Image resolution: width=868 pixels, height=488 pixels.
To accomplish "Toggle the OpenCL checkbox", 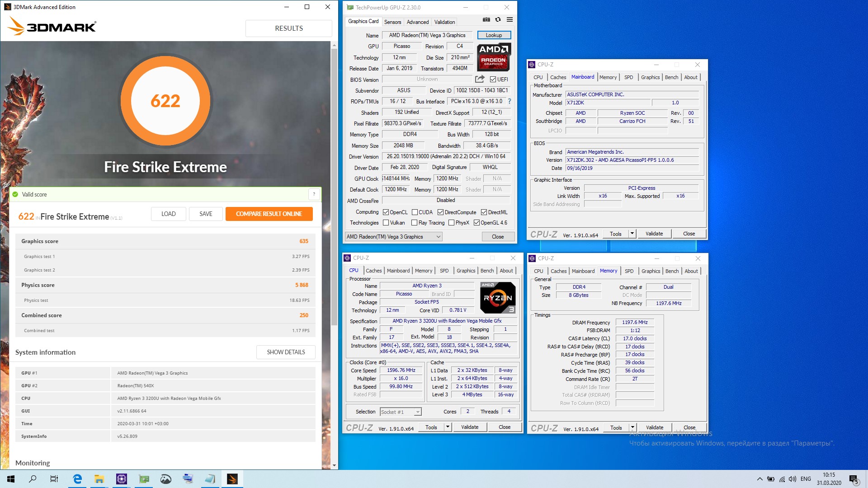I will pyautogui.click(x=386, y=212).
